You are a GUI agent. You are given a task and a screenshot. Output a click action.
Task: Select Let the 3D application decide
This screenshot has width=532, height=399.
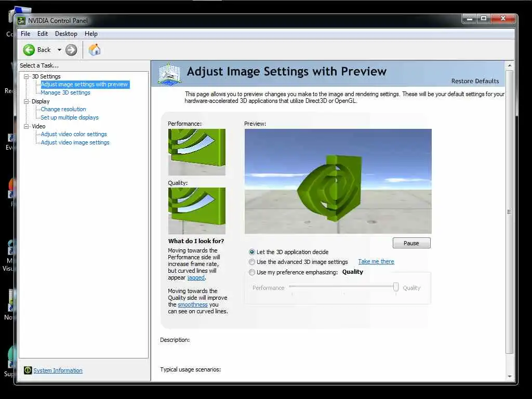252,252
